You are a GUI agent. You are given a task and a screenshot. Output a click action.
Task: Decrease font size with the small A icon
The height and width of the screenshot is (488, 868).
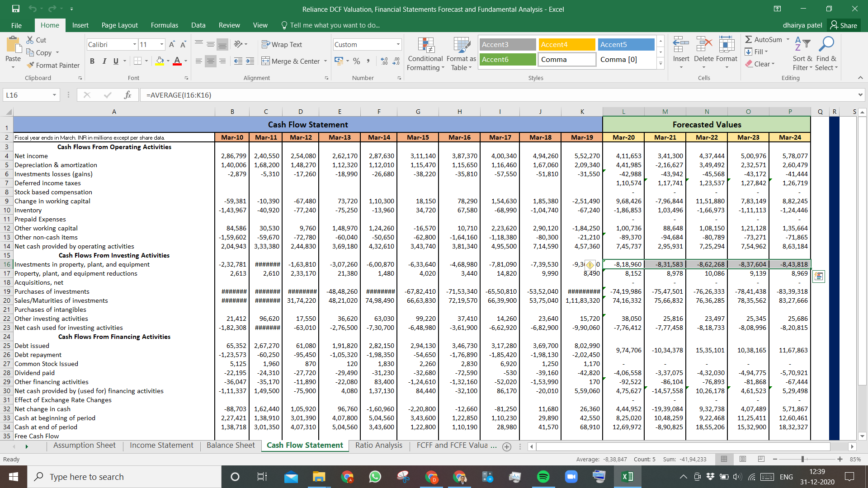pos(183,44)
